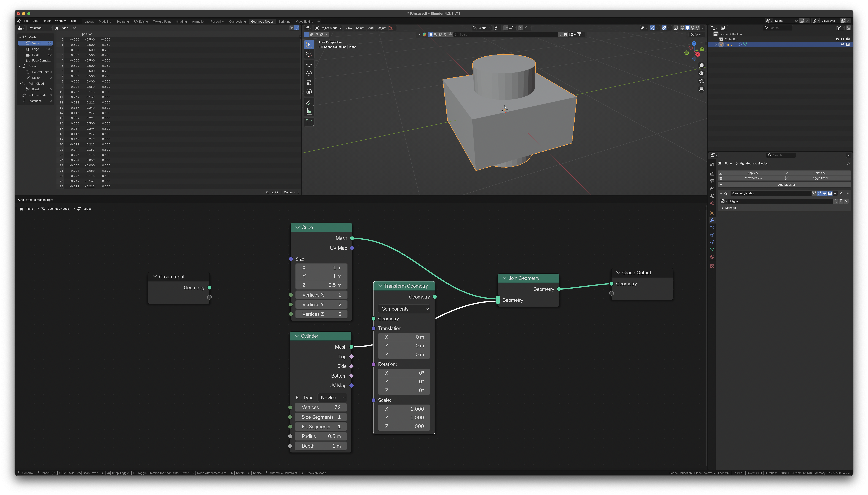
Task: Collapse the Cube node
Action: 297,227
